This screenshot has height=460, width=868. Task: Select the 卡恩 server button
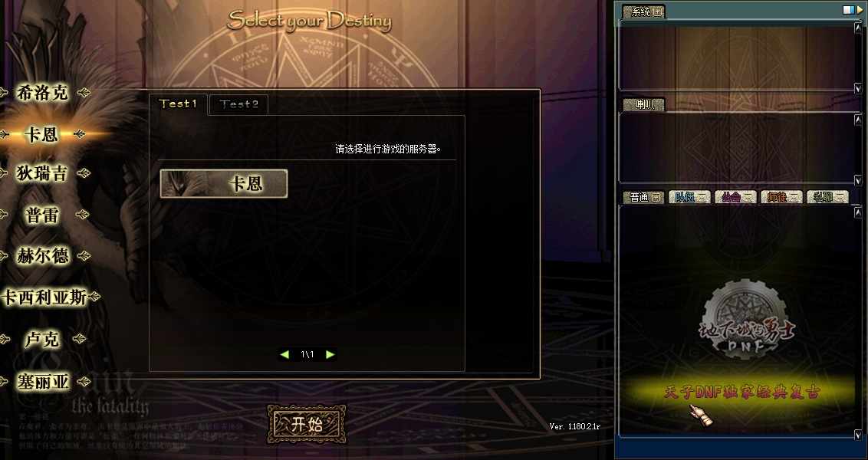224,184
